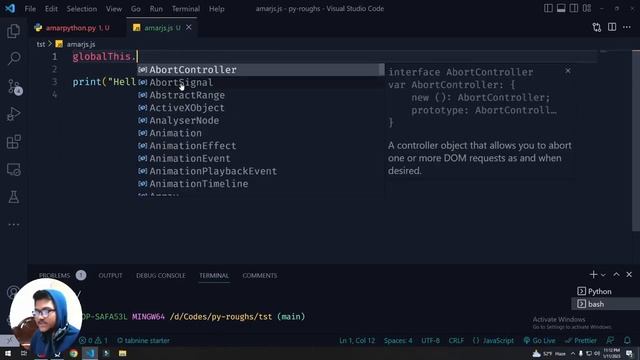Open the Go menu
The width and height of the screenshot is (640, 360).
pos(136,9)
